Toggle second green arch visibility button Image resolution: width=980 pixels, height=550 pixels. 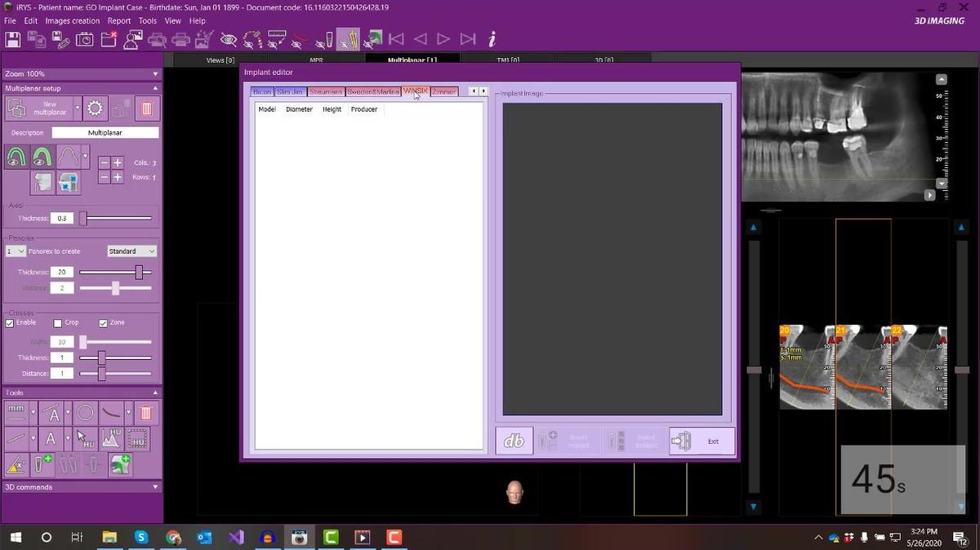42,157
